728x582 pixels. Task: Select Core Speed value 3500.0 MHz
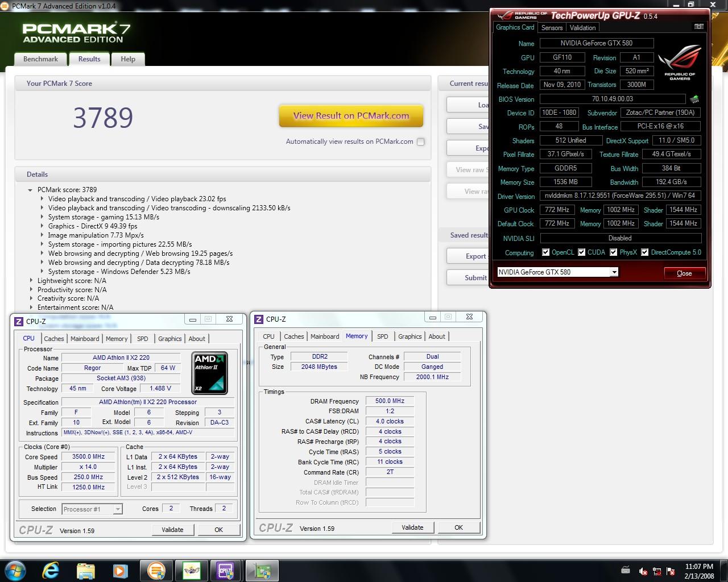coord(88,456)
